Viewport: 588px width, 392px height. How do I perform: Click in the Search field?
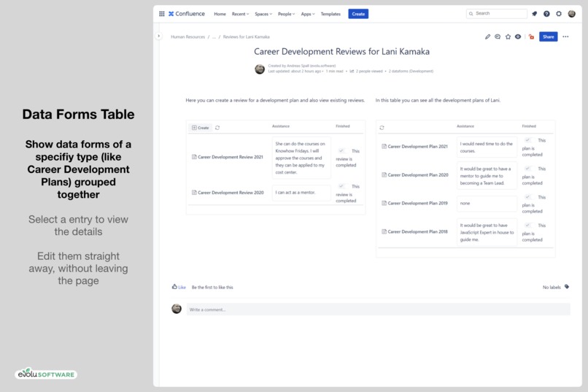[497, 13]
